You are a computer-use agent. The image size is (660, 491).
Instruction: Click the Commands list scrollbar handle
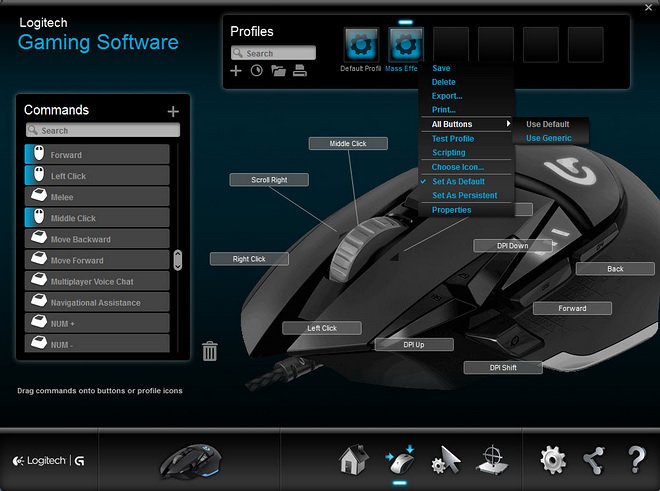click(178, 260)
